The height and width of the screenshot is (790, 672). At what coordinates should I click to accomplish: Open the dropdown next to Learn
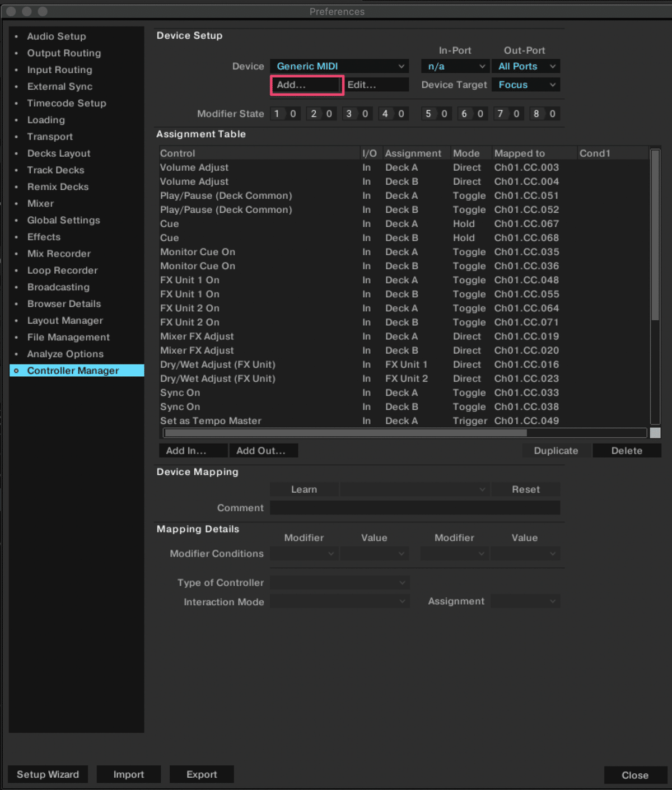(x=414, y=489)
